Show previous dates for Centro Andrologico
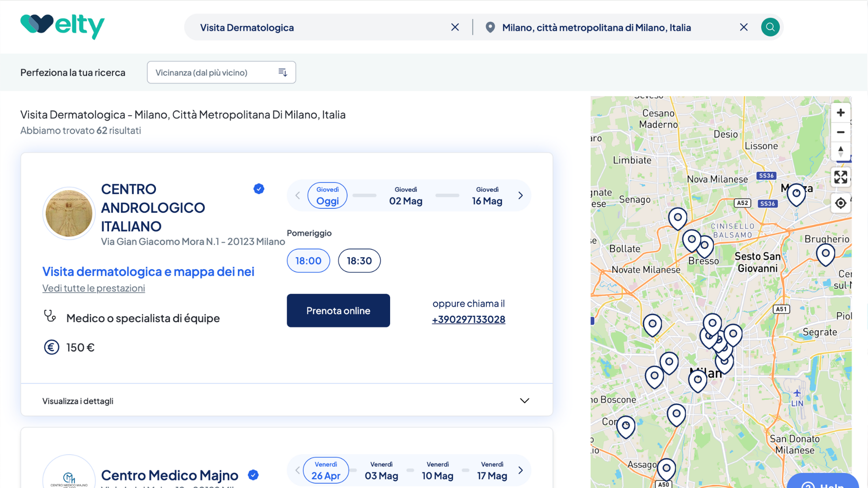This screenshot has height=488, width=868. (297, 196)
